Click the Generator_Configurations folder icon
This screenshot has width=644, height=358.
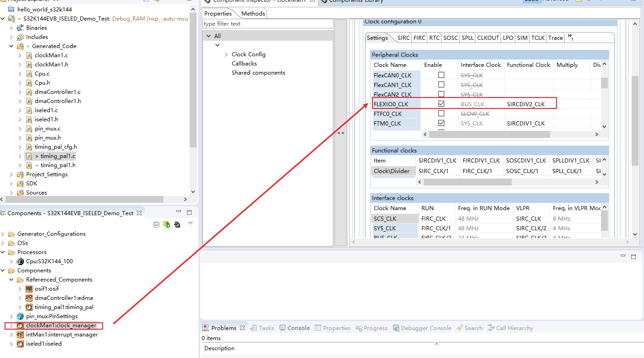(x=11, y=234)
